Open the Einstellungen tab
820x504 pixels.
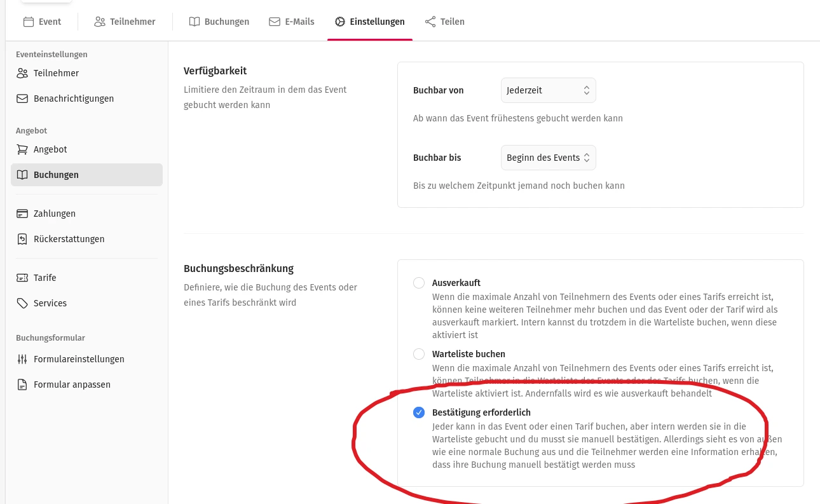(x=370, y=22)
